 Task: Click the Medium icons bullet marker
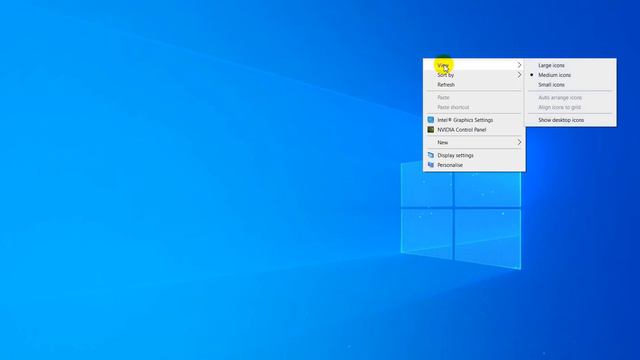531,75
